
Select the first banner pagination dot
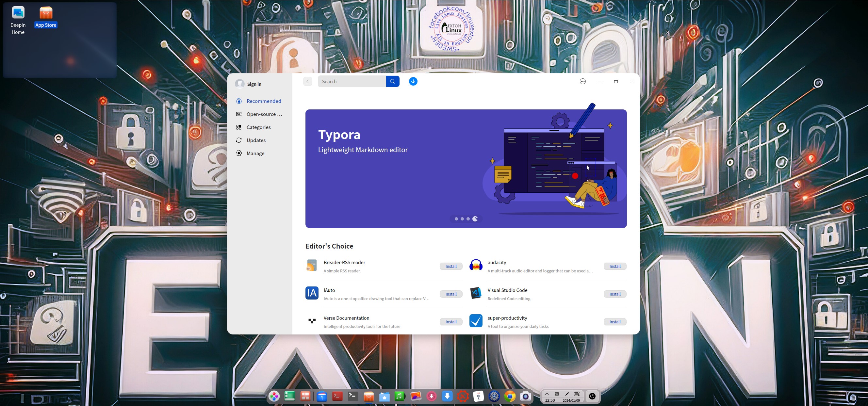[456, 219]
